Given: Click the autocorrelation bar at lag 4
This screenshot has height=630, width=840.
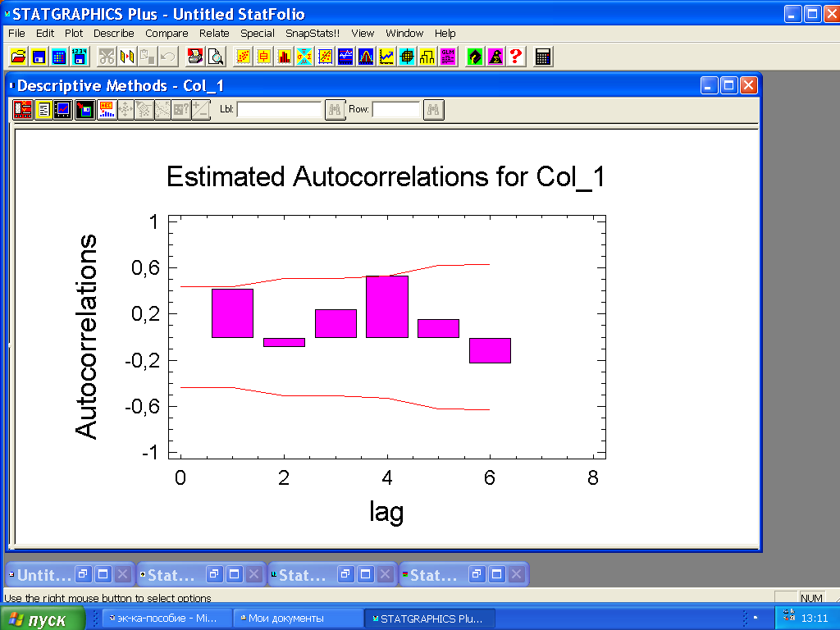Looking at the screenshot, I should [x=387, y=307].
